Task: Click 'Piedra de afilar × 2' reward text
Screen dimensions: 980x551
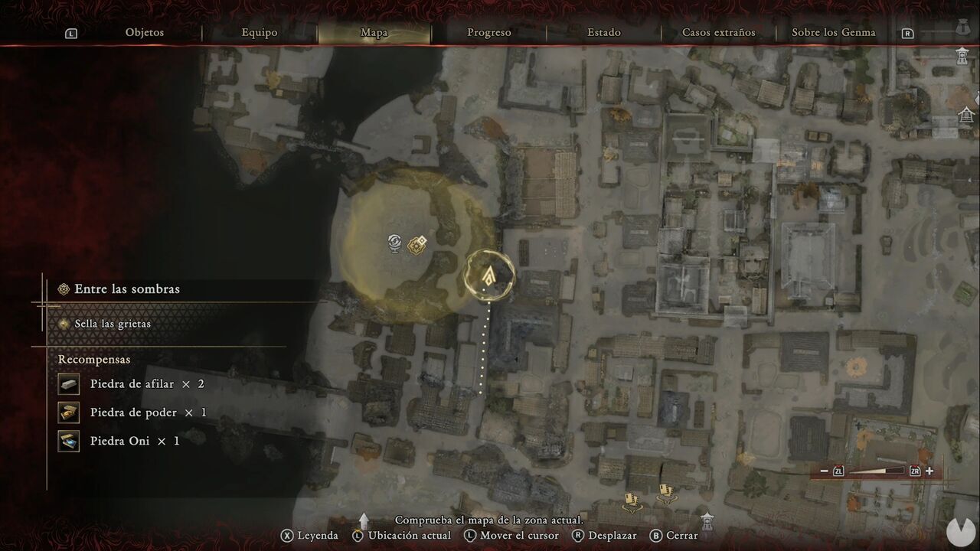Action: click(147, 384)
